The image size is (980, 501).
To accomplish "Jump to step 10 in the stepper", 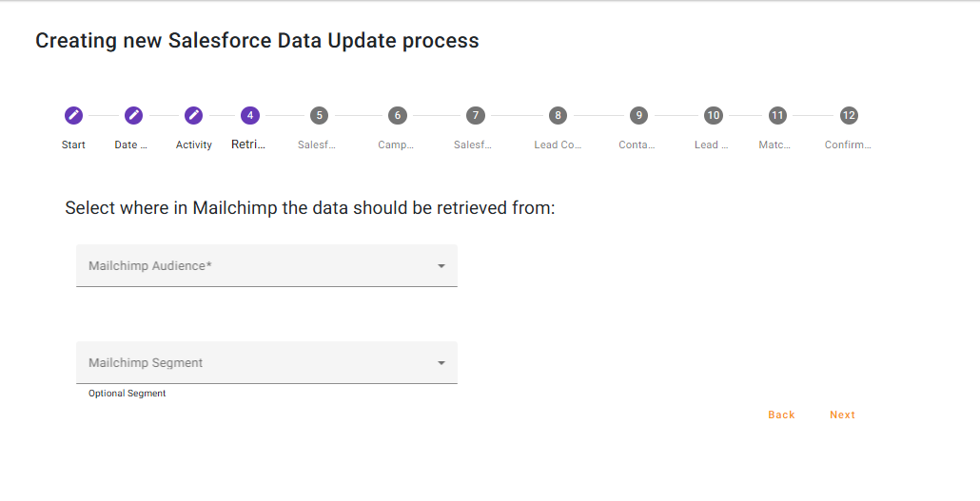I will [x=713, y=115].
